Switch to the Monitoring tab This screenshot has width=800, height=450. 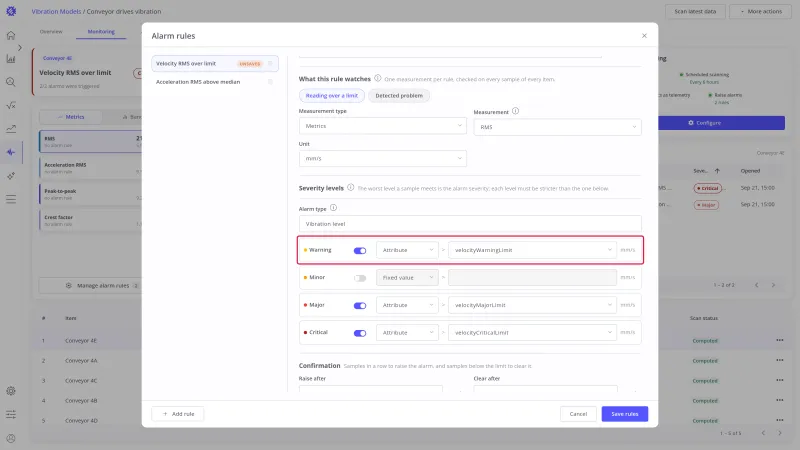pos(101,32)
